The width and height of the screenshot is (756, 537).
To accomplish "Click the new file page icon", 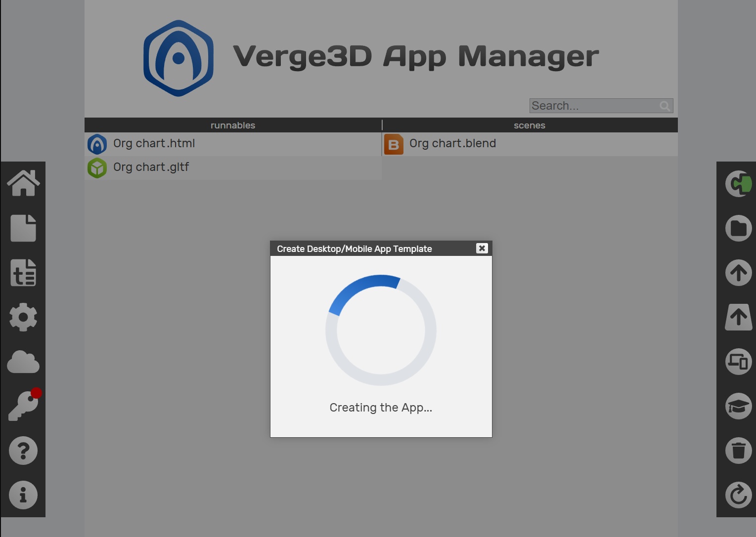I will (x=23, y=228).
